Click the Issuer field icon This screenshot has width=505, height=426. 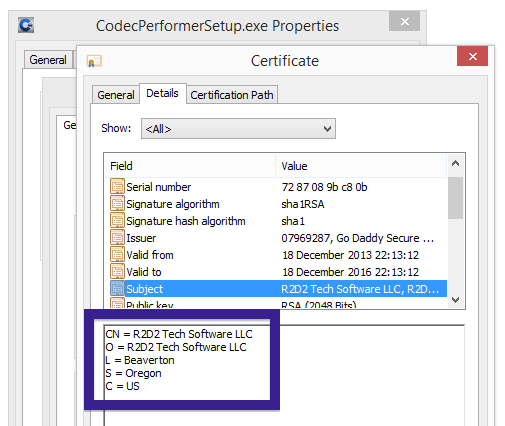pyautogui.click(x=117, y=237)
